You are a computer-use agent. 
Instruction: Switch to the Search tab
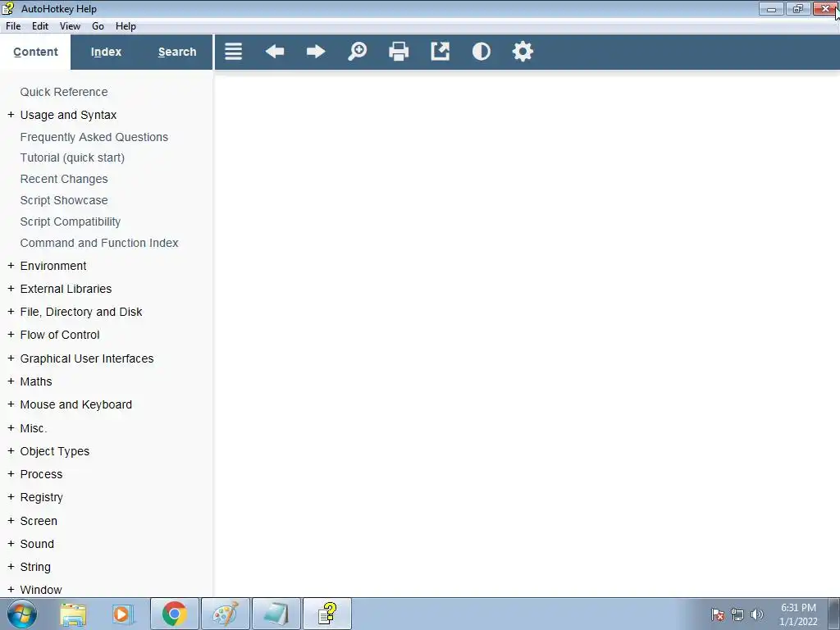pos(177,52)
